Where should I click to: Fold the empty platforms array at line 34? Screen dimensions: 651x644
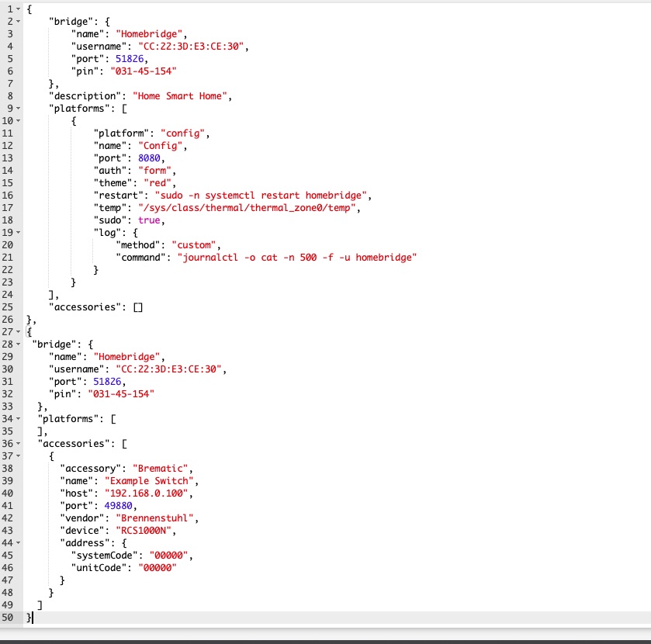click(x=19, y=418)
